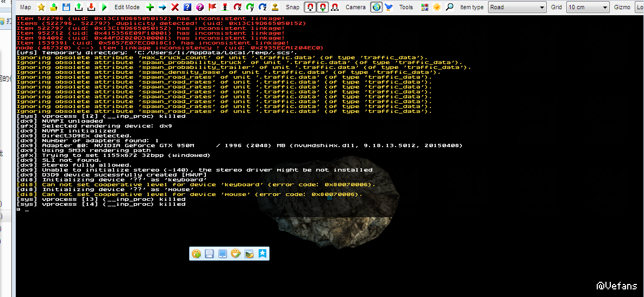Run the map with the green play arrow

point(103,7)
